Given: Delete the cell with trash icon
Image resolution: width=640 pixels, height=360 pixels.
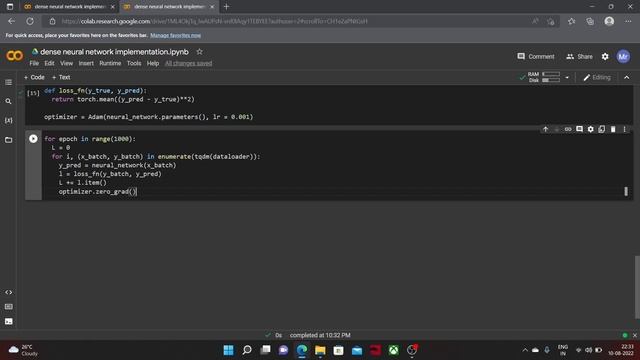Looking at the screenshot, I should pyautogui.click(x=613, y=129).
